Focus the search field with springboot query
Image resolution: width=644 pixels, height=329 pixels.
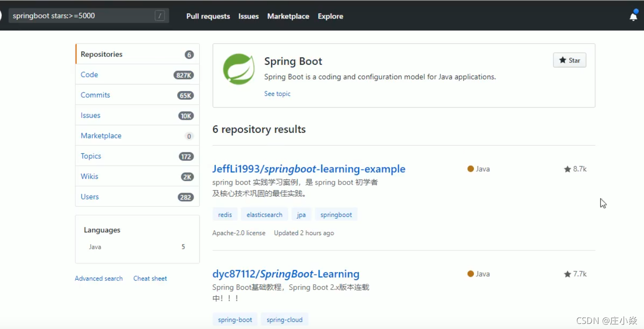tap(89, 16)
